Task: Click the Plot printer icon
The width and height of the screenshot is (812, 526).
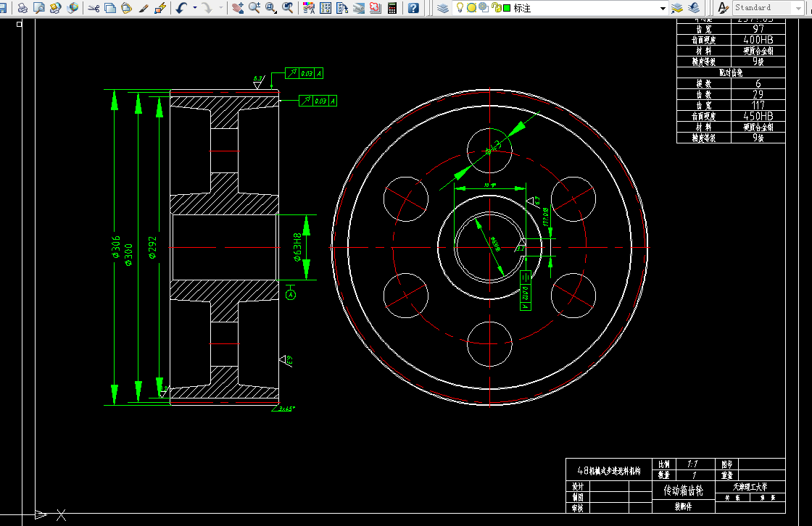Action: pos(22,8)
